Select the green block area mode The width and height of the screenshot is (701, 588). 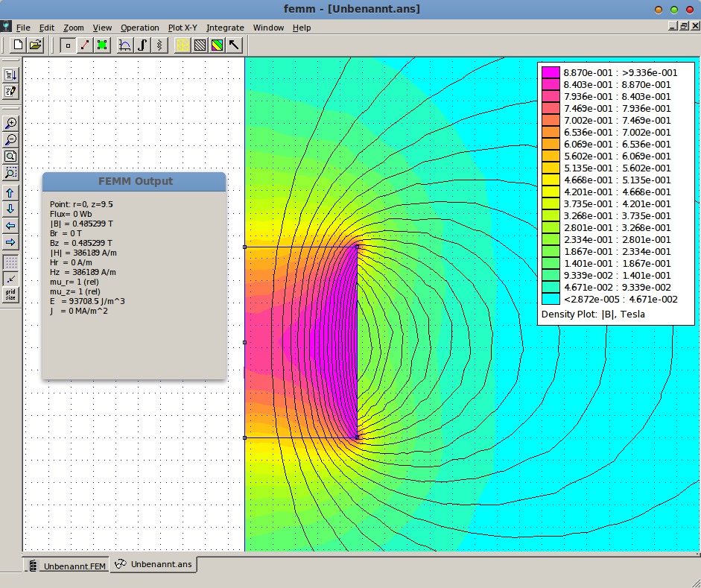pos(102,45)
